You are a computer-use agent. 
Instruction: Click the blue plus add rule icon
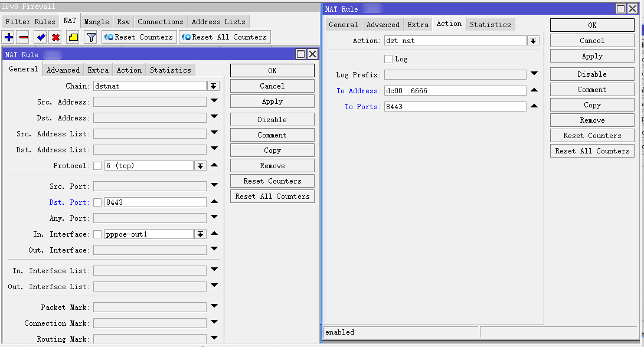point(9,37)
